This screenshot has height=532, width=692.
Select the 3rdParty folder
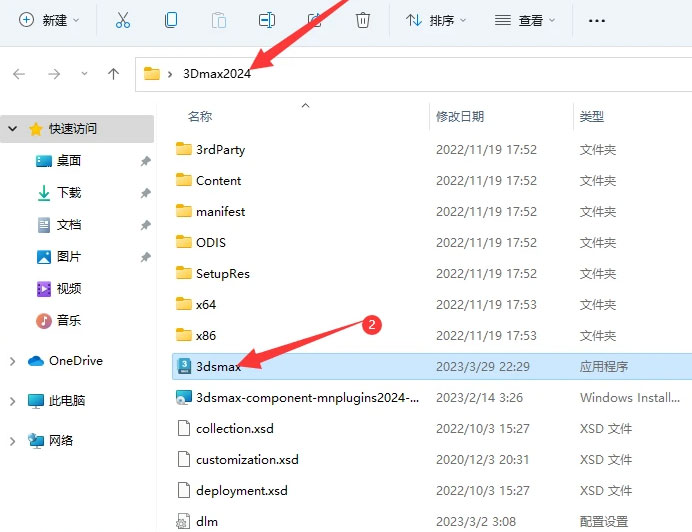point(220,150)
